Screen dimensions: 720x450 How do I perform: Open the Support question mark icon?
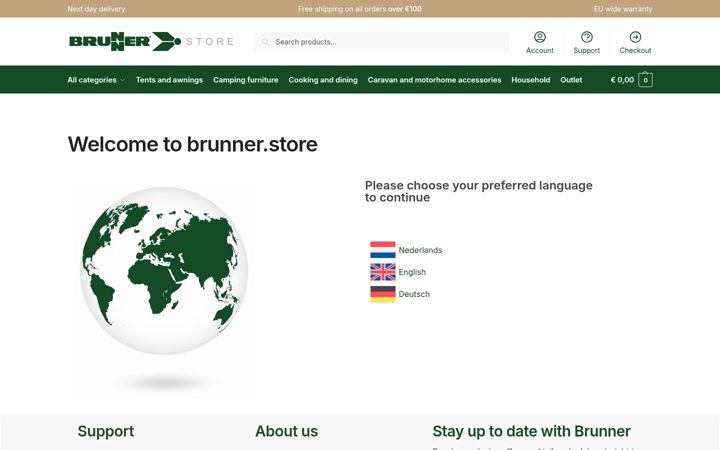pyautogui.click(x=586, y=37)
